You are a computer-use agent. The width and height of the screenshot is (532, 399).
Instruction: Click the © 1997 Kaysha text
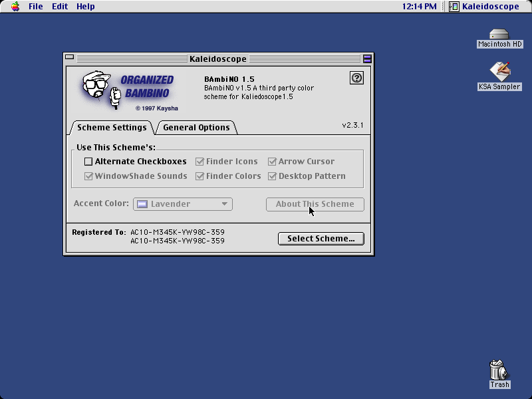point(157,108)
